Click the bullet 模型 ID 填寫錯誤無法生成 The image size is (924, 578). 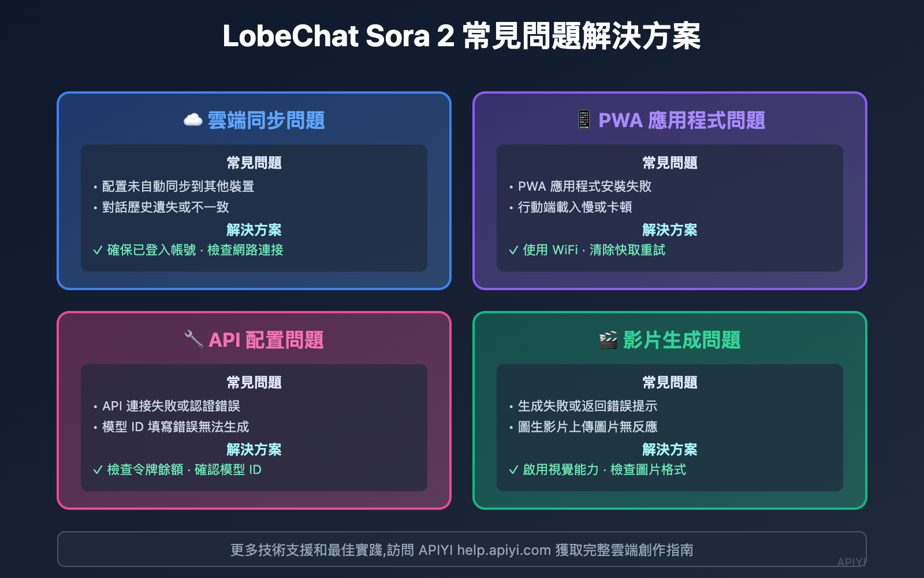click(176, 427)
